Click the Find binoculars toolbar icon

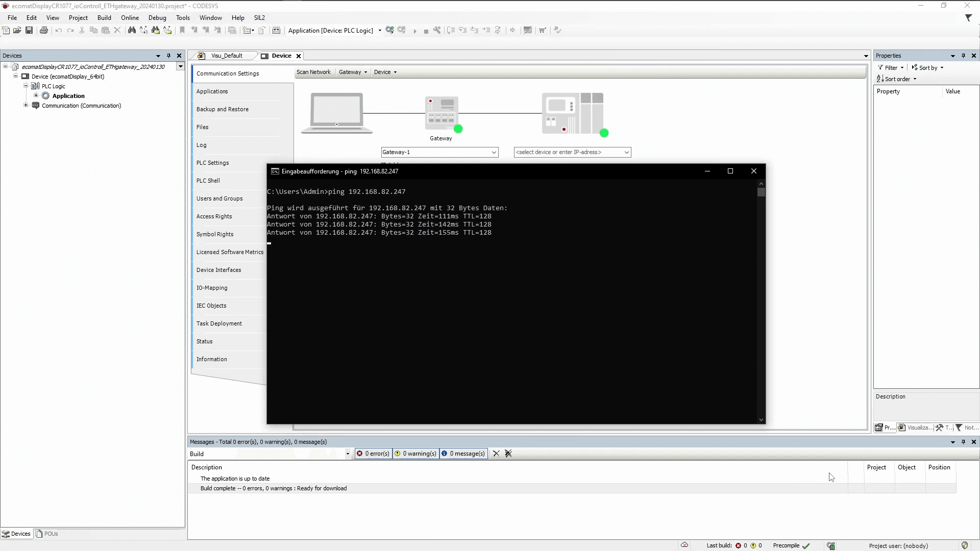point(132,31)
